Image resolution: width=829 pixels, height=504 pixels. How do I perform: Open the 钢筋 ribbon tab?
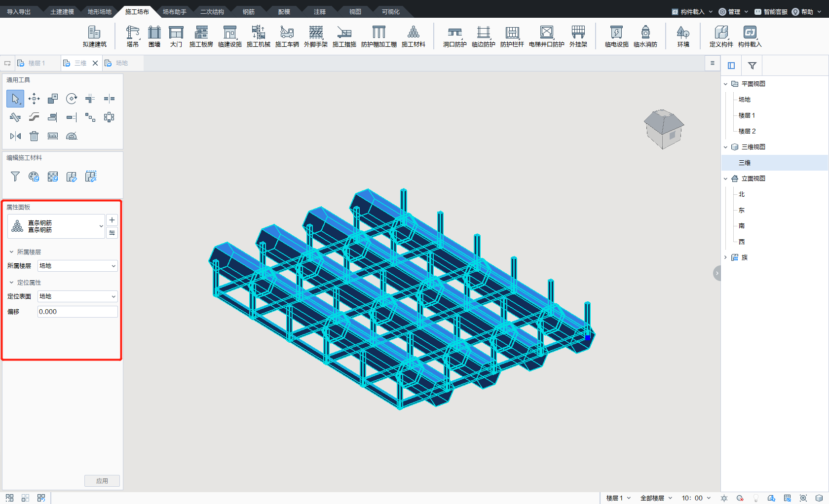pos(249,12)
